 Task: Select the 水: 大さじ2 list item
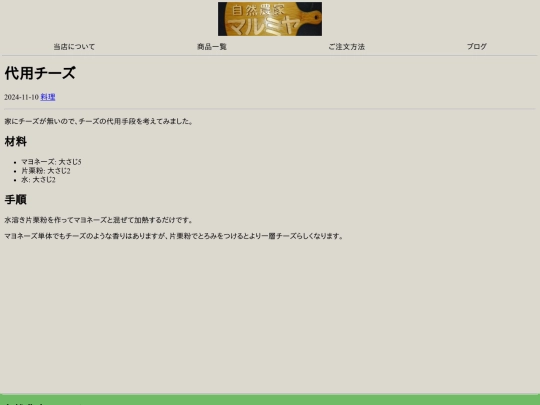[x=38, y=180]
